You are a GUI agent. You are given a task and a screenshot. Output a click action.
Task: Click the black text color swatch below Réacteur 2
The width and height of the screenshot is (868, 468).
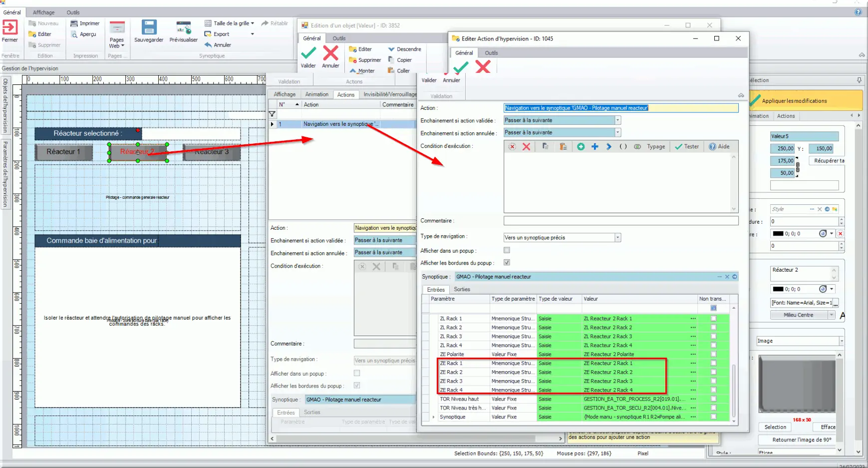(x=778, y=289)
